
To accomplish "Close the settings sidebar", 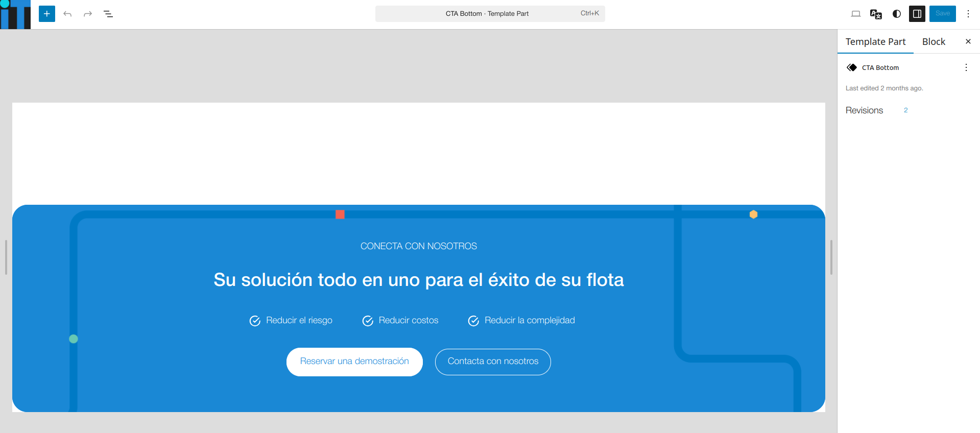I will pyautogui.click(x=968, y=41).
